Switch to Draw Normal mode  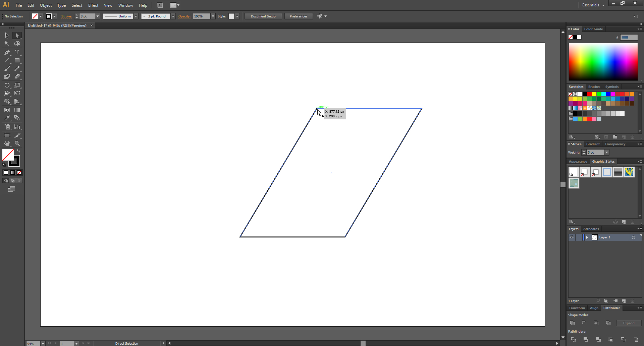(6, 181)
